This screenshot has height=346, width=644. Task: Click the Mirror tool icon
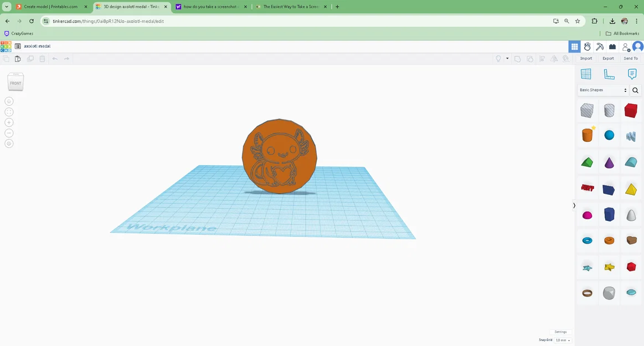coord(554,59)
